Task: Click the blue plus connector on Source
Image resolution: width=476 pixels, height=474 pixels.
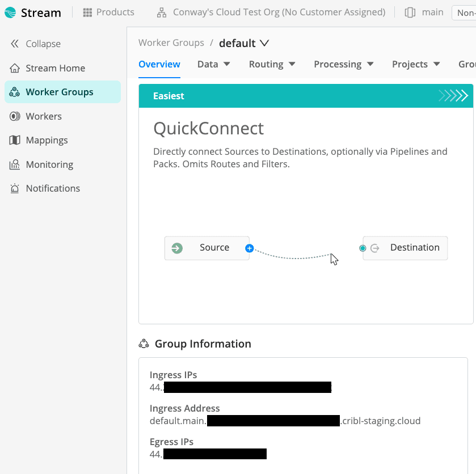Action: [249, 248]
